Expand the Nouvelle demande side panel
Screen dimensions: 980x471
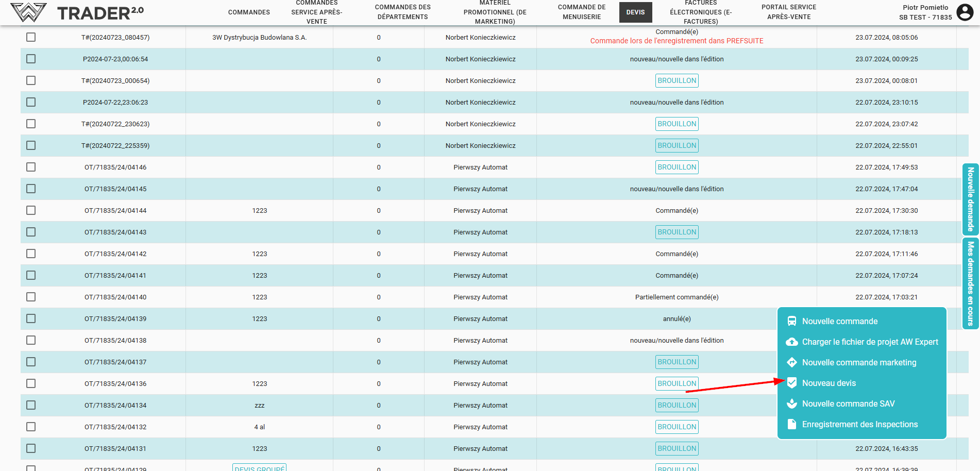pyautogui.click(x=970, y=199)
